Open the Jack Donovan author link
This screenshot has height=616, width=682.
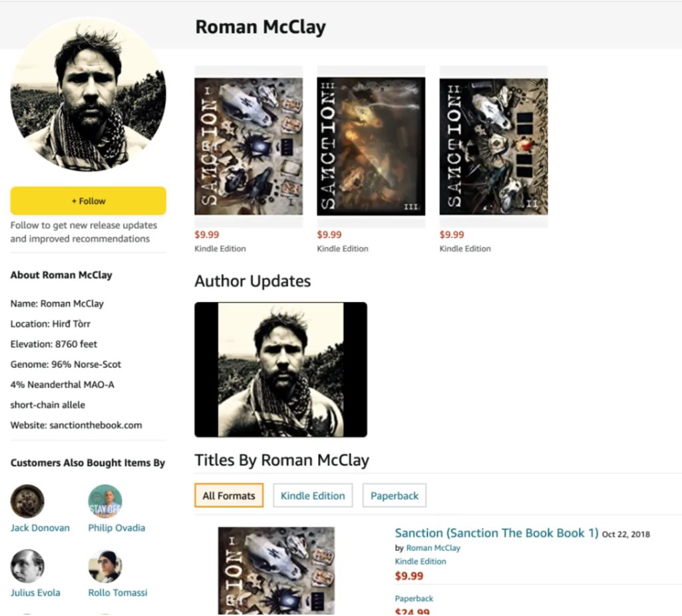40,528
